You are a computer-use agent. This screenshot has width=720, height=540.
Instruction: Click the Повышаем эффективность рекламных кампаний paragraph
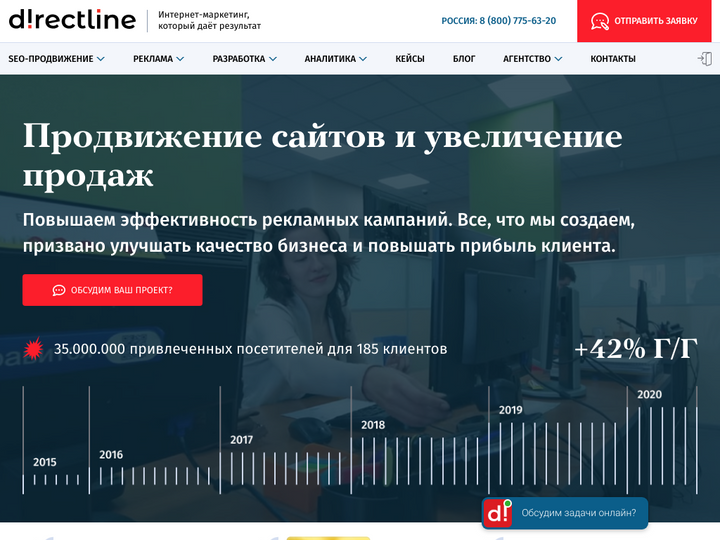329,233
